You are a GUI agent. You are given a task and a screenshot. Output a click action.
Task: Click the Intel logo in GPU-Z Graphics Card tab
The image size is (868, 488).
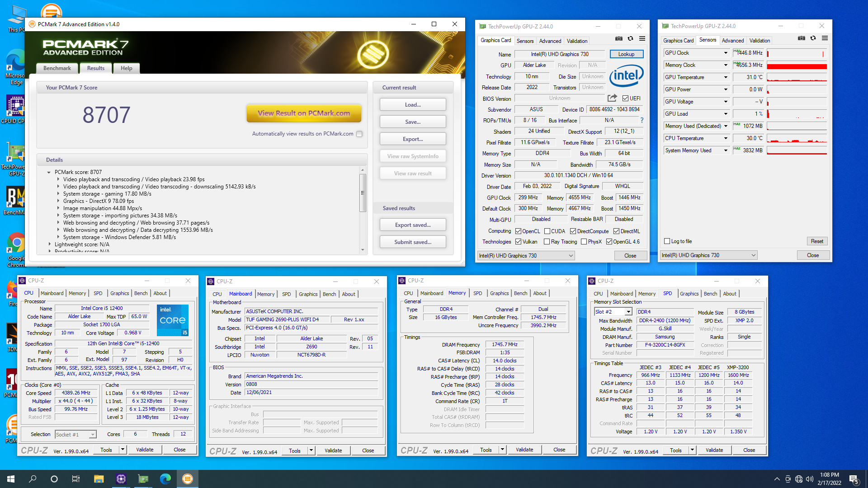point(627,75)
